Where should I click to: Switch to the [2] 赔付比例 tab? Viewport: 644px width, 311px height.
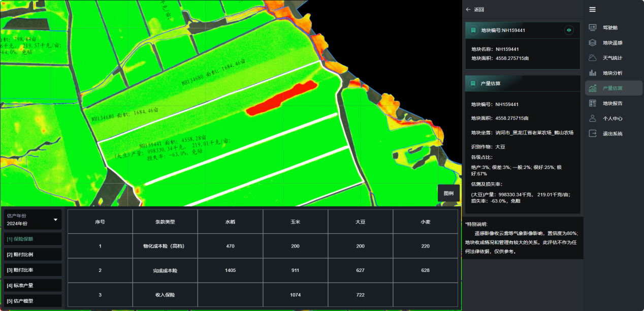click(33, 254)
